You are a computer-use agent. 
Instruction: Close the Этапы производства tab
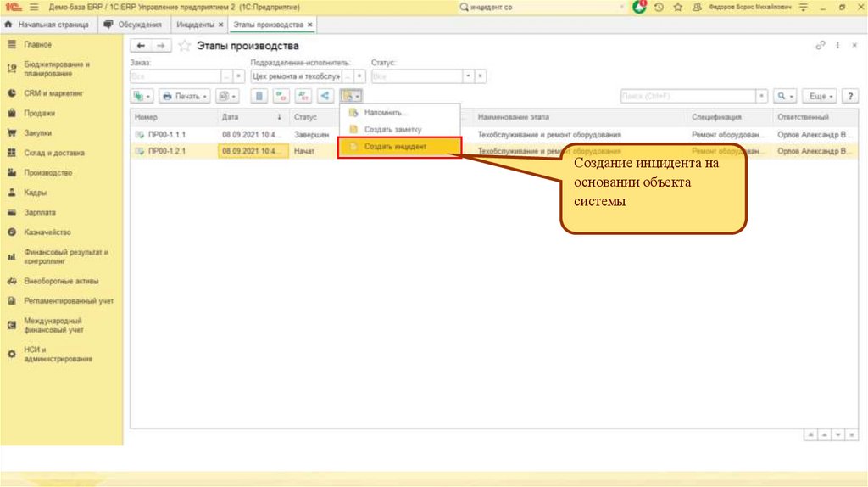pyautogui.click(x=310, y=25)
